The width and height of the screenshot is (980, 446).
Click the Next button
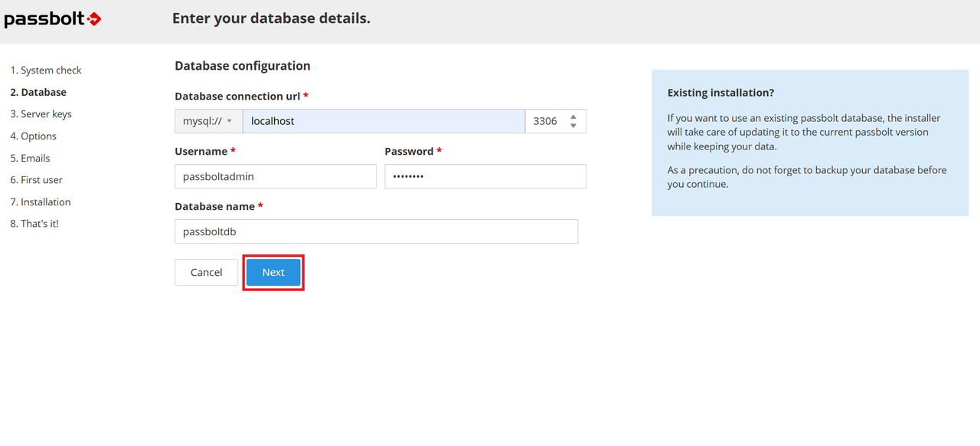point(273,272)
